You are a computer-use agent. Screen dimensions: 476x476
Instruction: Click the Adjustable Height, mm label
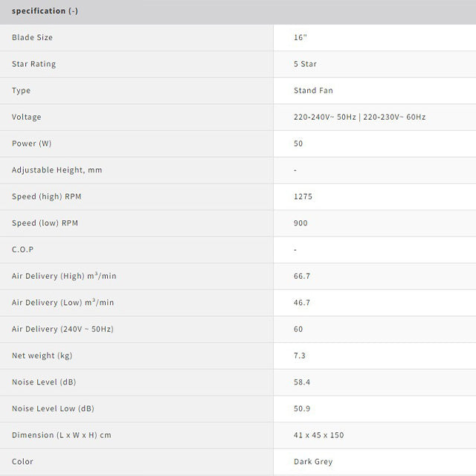pyautogui.click(x=57, y=170)
